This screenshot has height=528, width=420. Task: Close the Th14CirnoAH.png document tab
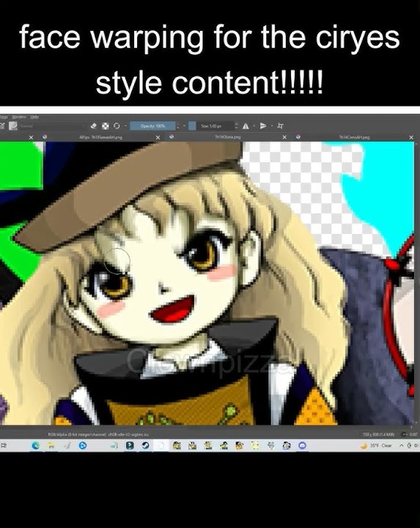pos(411,137)
